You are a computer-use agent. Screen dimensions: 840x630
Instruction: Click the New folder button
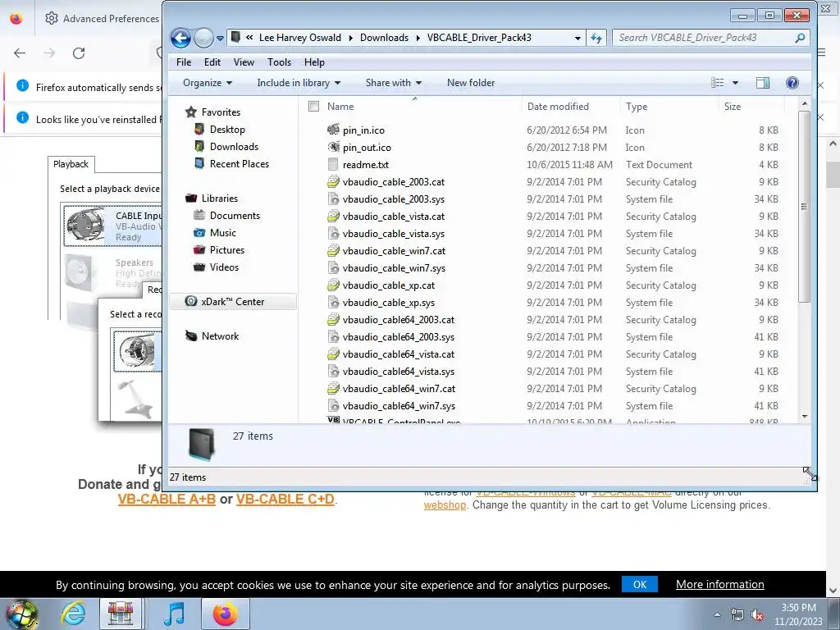point(471,83)
